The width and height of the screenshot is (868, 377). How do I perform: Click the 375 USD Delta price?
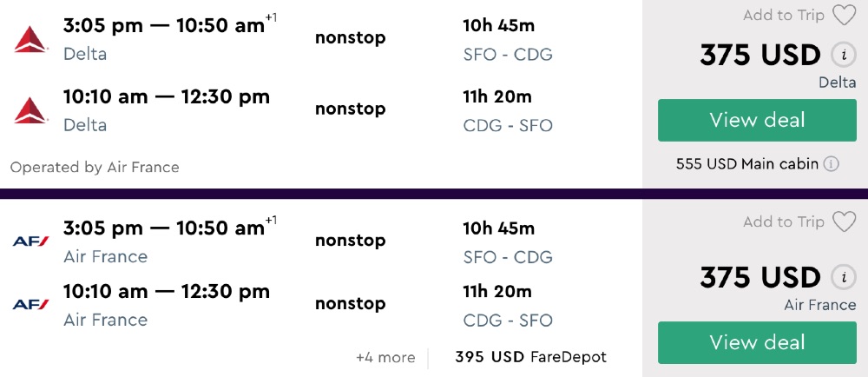pyautogui.click(x=759, y=56)
